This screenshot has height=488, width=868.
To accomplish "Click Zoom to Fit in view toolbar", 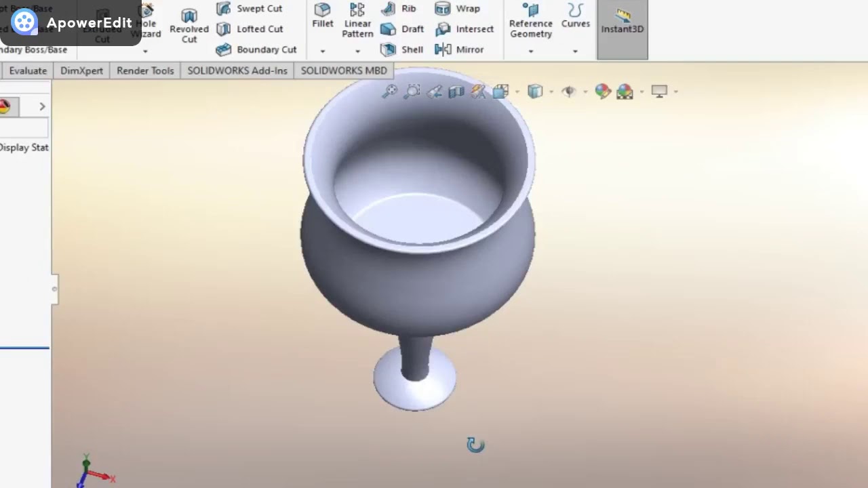I will [389, 91].
